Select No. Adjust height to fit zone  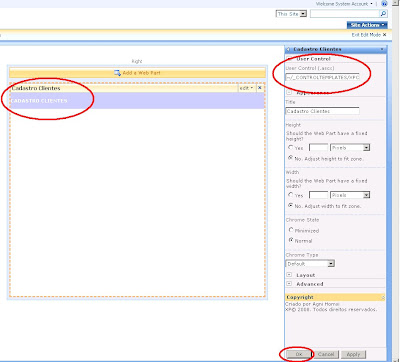pyautogui.click(x=291, y=158)
